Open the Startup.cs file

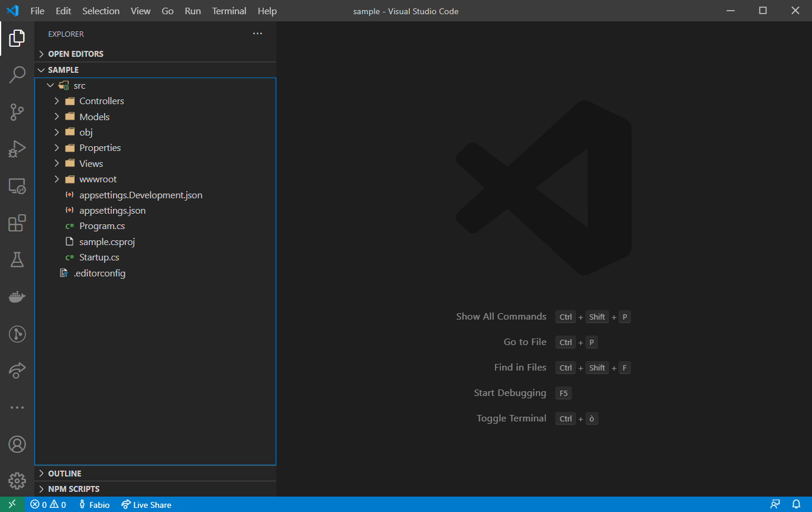pyautogui.click(x=99, y=257)
